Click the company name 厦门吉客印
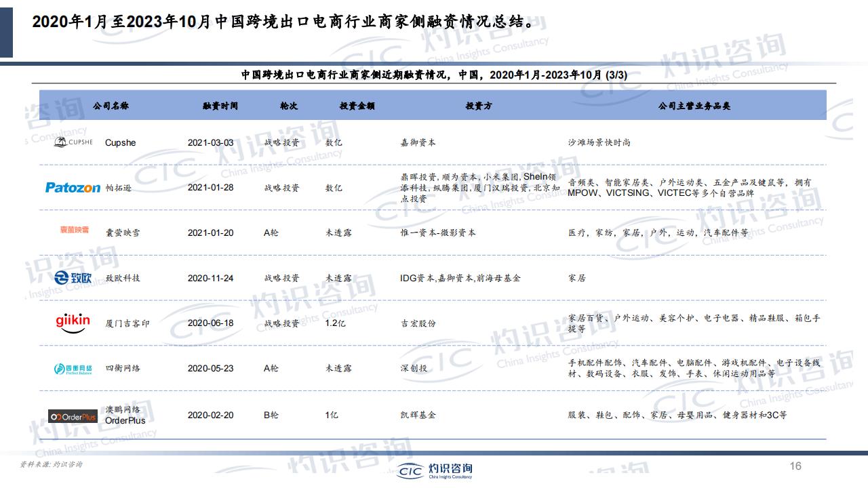 pos(127,323)
